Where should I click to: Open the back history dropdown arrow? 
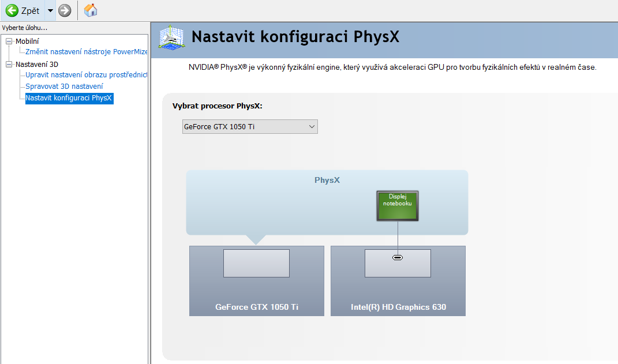click(x=50, y=10)
